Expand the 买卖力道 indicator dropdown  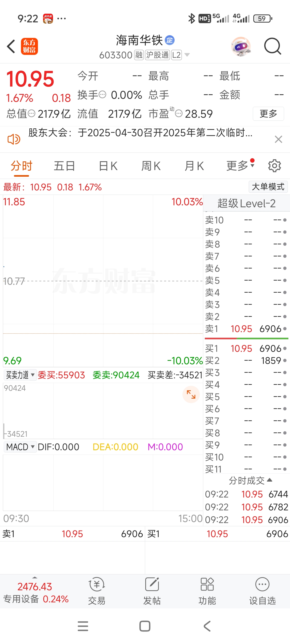coord(20,375)
